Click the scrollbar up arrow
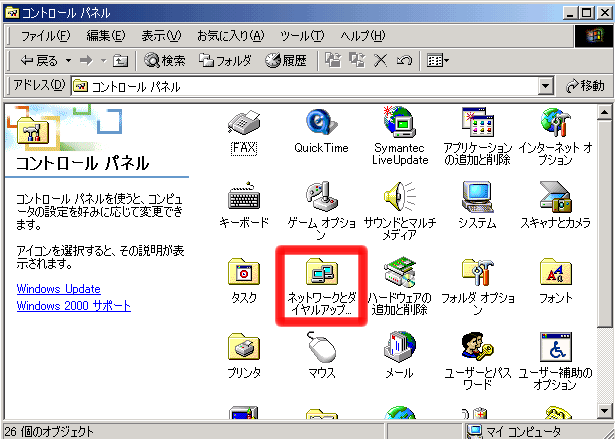 click(x=604, y=112)
